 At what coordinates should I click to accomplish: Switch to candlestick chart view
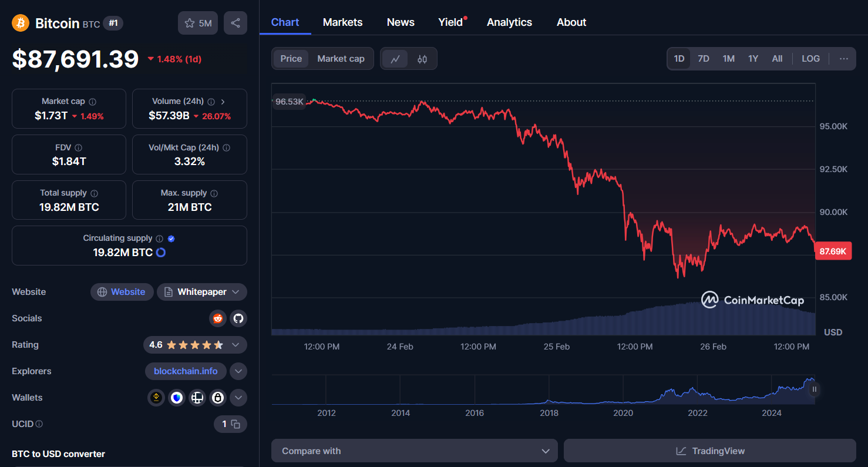point(422,58)
